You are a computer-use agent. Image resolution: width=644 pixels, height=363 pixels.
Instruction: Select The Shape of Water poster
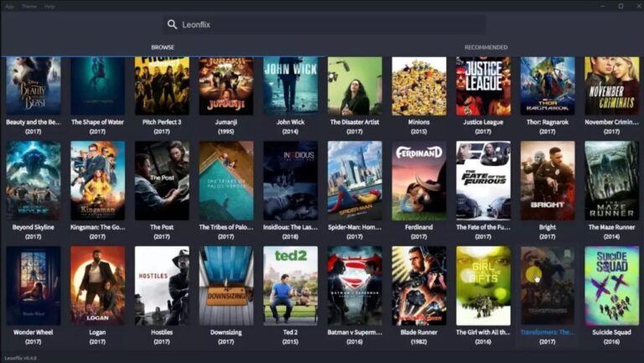pyautogui.click(x=97, y=86)
